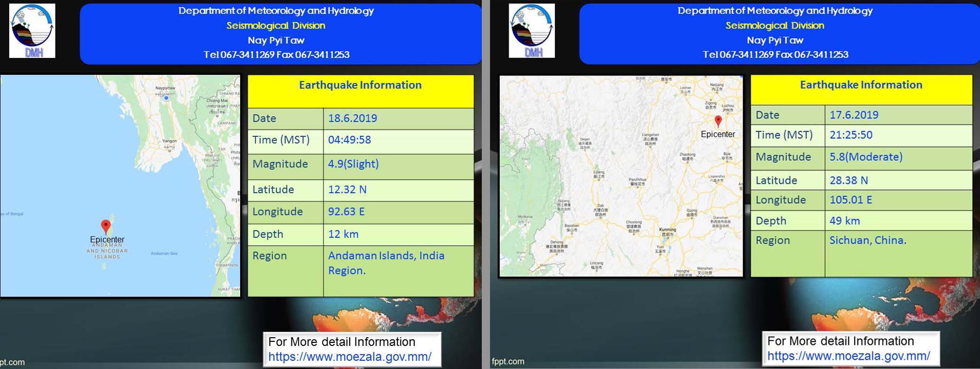Click the Chuxiong label on the Sichuan map
This screenshot has height=369, width=980.
[x=633, y=222]
